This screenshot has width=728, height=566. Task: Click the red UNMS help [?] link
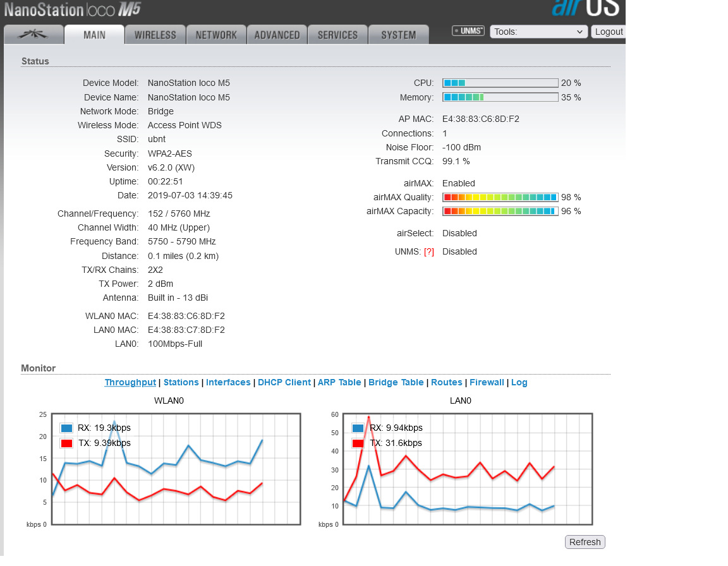[429, 252]
